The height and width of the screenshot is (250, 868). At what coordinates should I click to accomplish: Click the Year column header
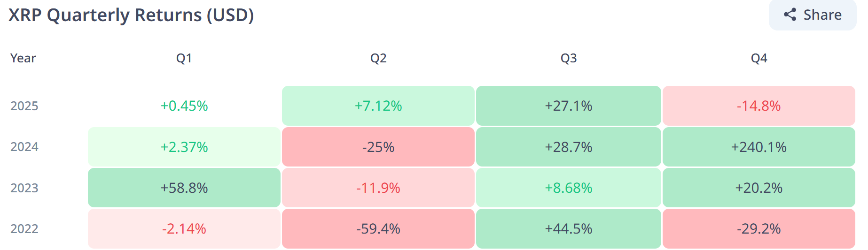[x=23, y=58]
